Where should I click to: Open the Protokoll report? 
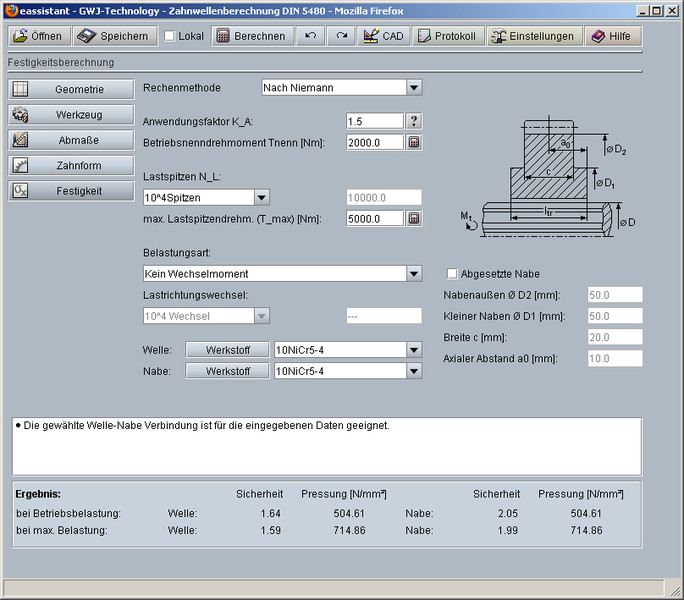point(446,36)
